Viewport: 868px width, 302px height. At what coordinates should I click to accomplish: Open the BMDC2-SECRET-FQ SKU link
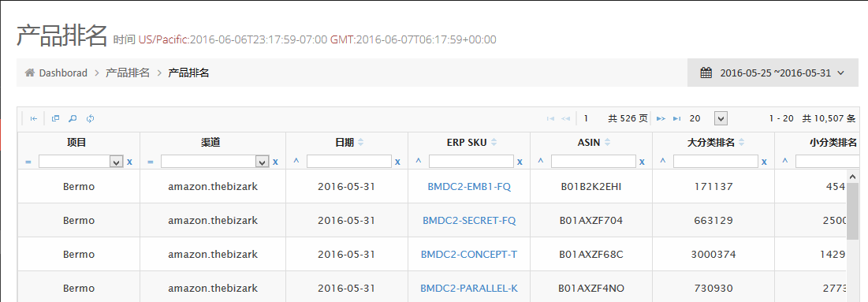tap(469, 221)
